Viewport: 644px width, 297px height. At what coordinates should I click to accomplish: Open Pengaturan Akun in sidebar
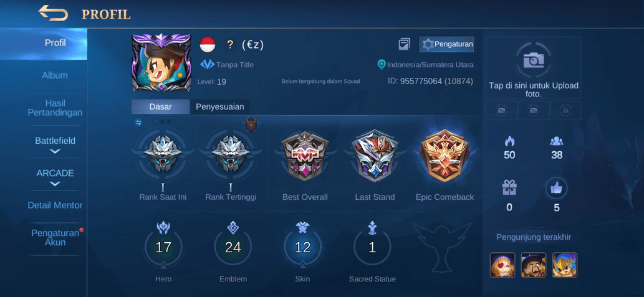point(55,237)
